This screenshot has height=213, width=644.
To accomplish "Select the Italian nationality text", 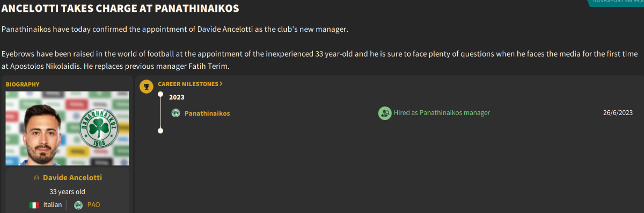I will tap(53, 205).
